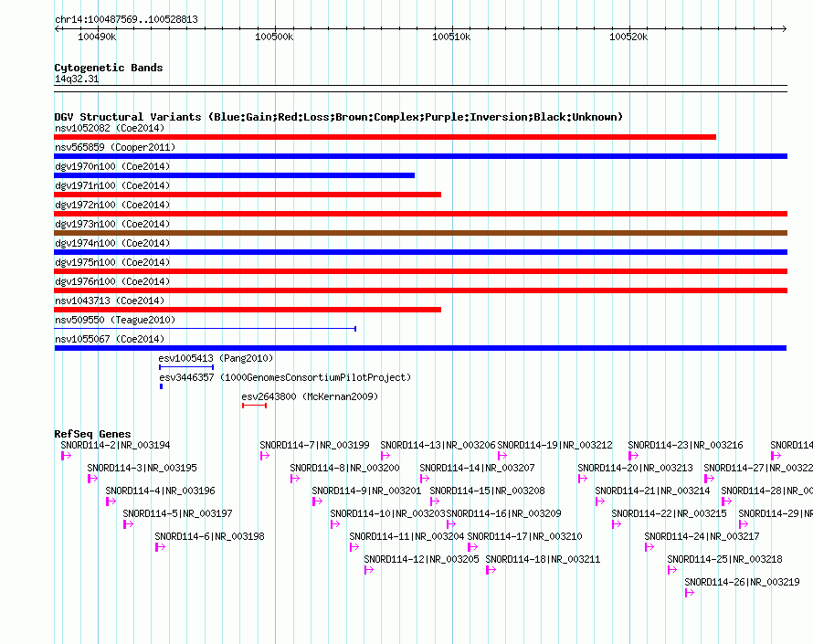Screen dimensions: 813x644
Task: Click the SNORD114-24 gene arrow glyph
Action: pos(649,547)
